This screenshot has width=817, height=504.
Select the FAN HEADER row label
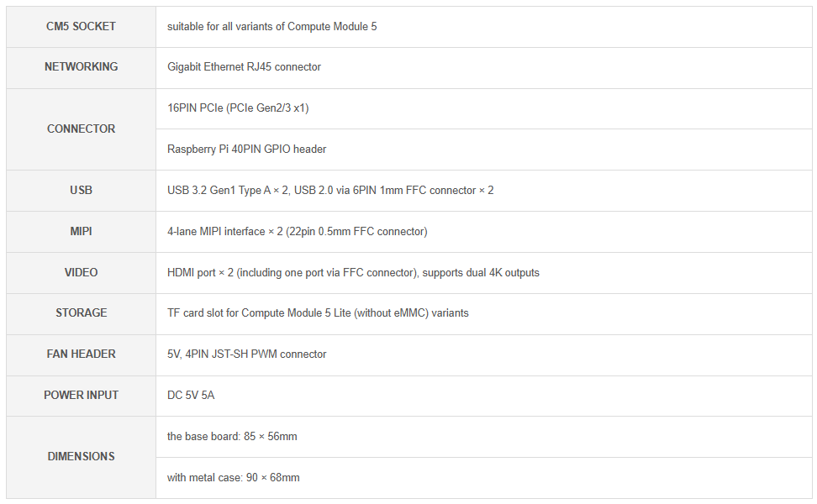click(81, 354)
